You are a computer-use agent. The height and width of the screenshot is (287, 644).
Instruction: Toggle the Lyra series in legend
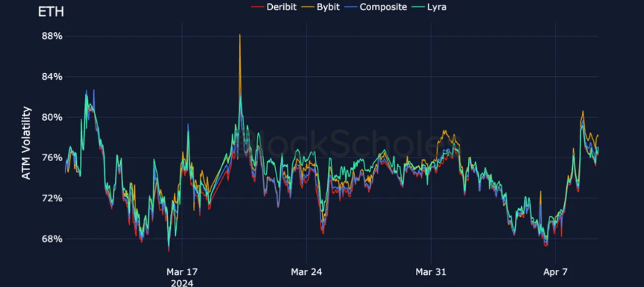429,7
